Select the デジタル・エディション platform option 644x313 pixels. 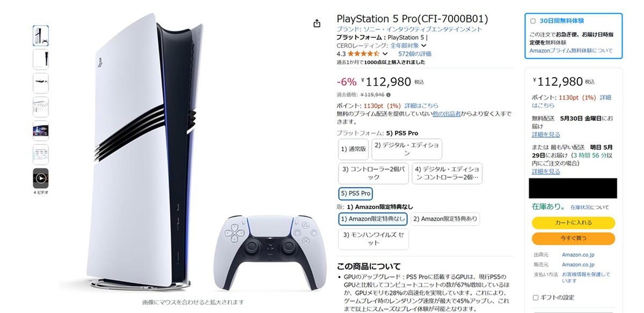point(406,149)
